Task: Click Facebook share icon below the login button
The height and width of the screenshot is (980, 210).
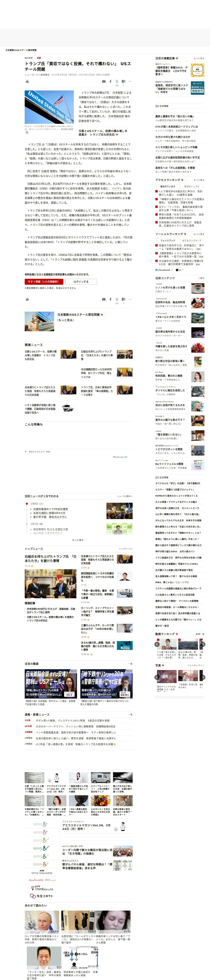Action: coord(111,299)
